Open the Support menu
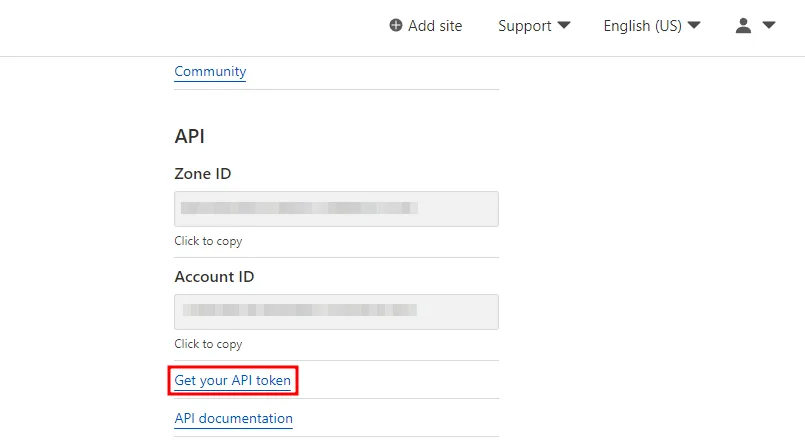805x446 pixels. pyautogui.click(x=525, y=26)
